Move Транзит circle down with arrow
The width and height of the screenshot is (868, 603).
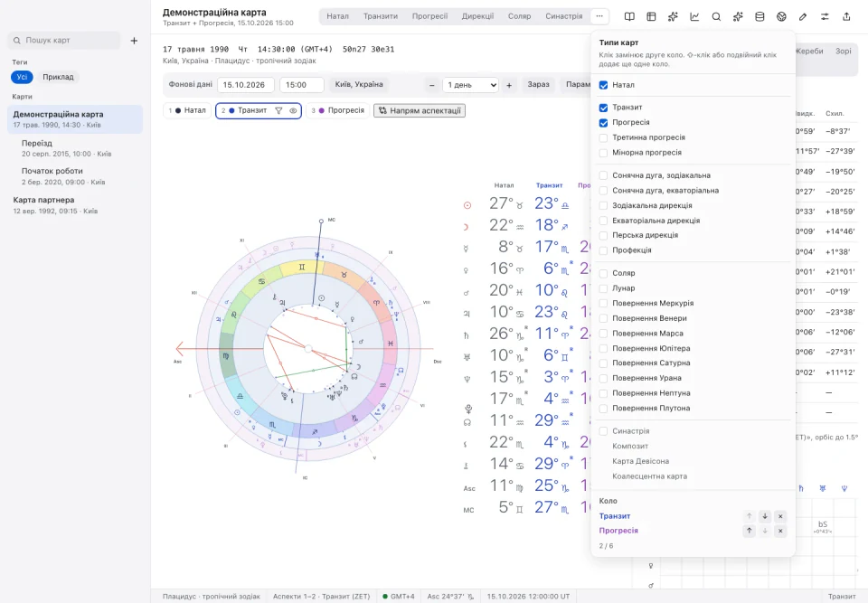coord(765,516)
